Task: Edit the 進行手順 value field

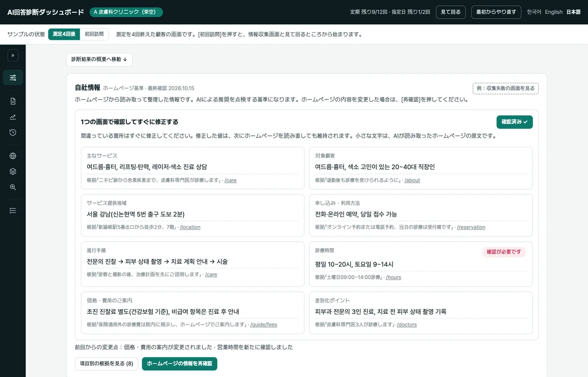Action: 193,262
